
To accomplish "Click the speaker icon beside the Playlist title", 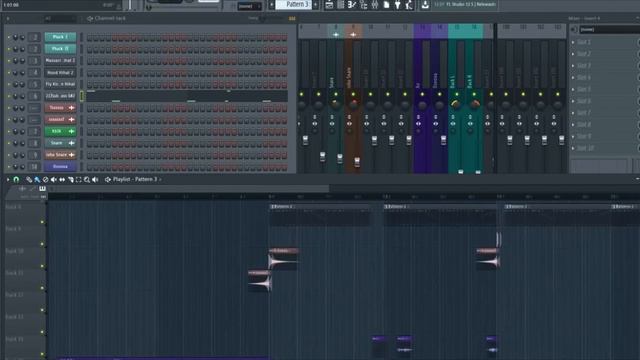I will [108, 180].
